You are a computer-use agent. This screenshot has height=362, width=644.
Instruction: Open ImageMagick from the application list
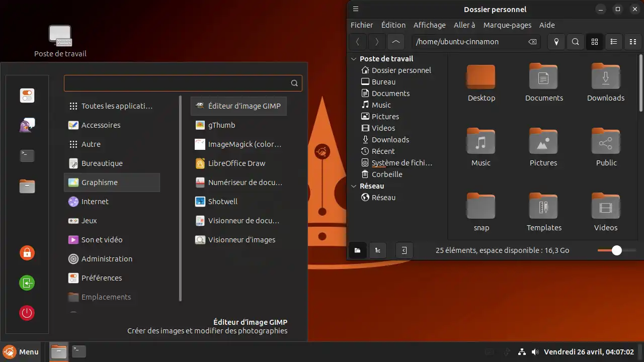pos(238,144)
